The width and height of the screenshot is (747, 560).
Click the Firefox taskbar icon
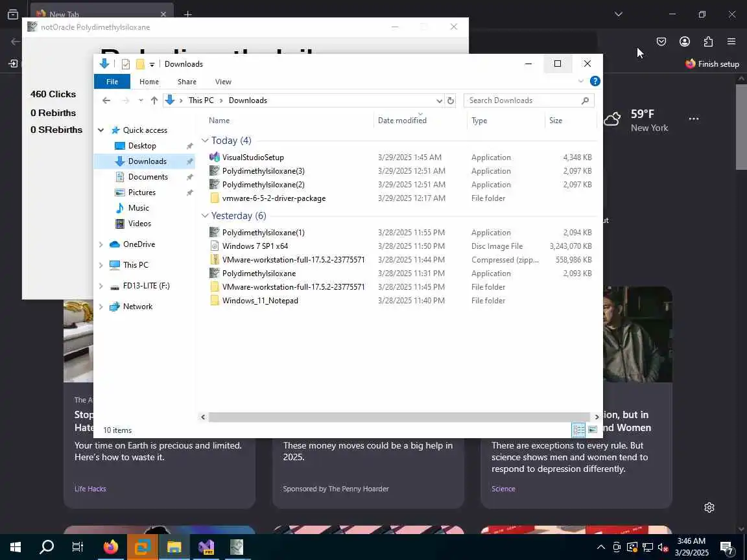coord(110,547)
